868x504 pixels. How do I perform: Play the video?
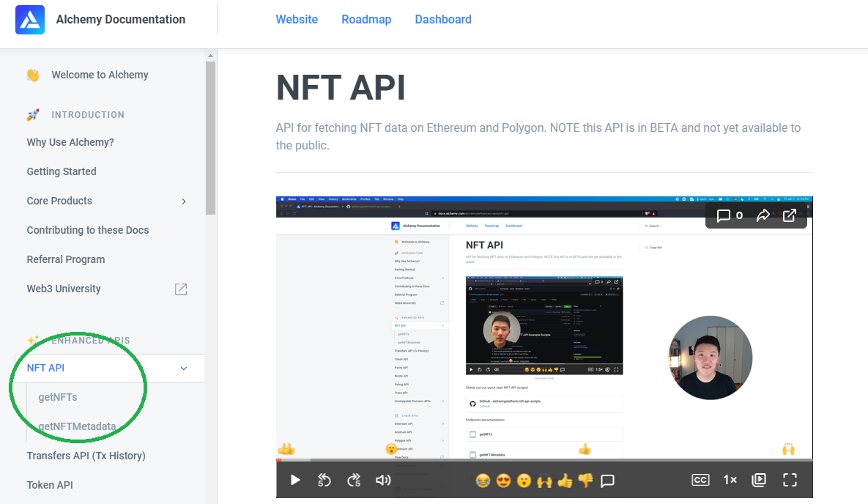(x=295, y=480)
